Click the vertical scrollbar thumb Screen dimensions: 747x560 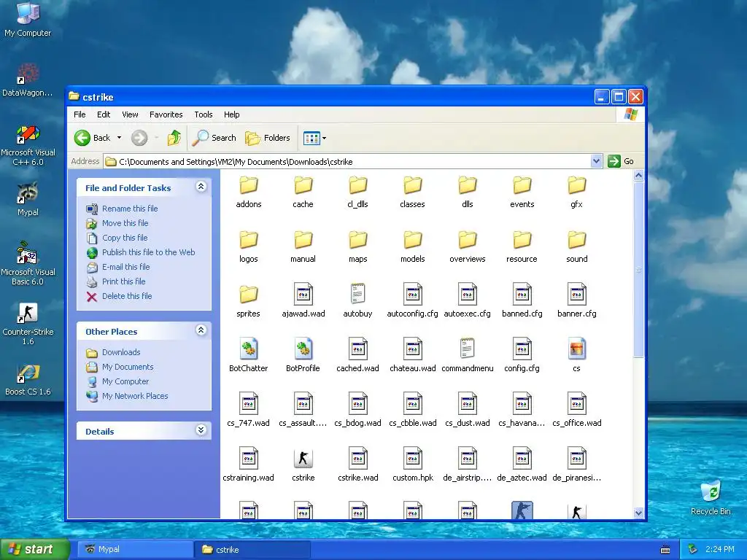click(x=638, y=270)
